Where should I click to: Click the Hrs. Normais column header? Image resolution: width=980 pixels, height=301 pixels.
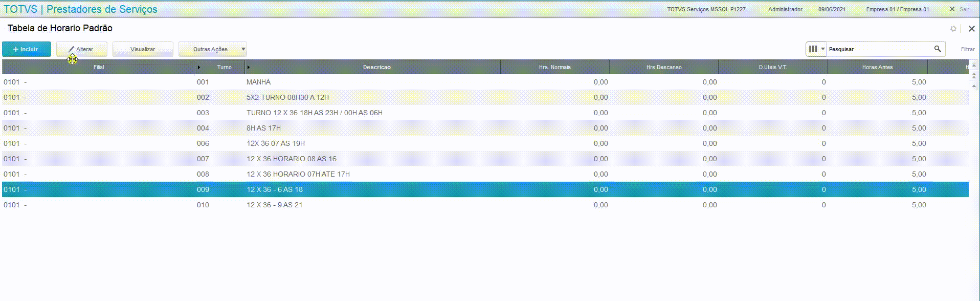pos(555,67)
